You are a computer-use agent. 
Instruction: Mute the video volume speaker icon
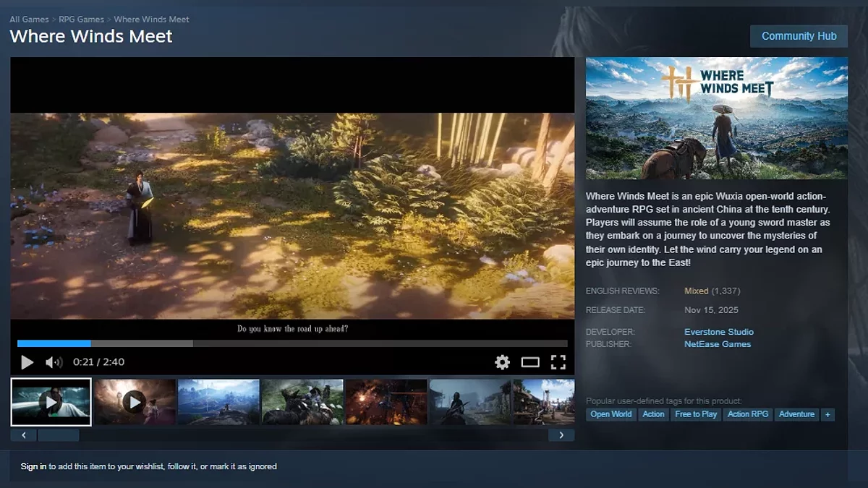point(54,362)
